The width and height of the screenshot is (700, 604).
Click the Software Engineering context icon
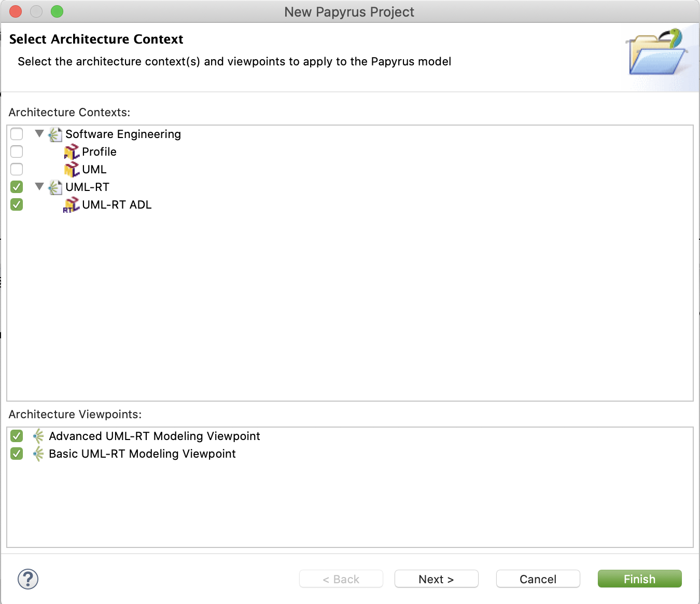point(55,134)
